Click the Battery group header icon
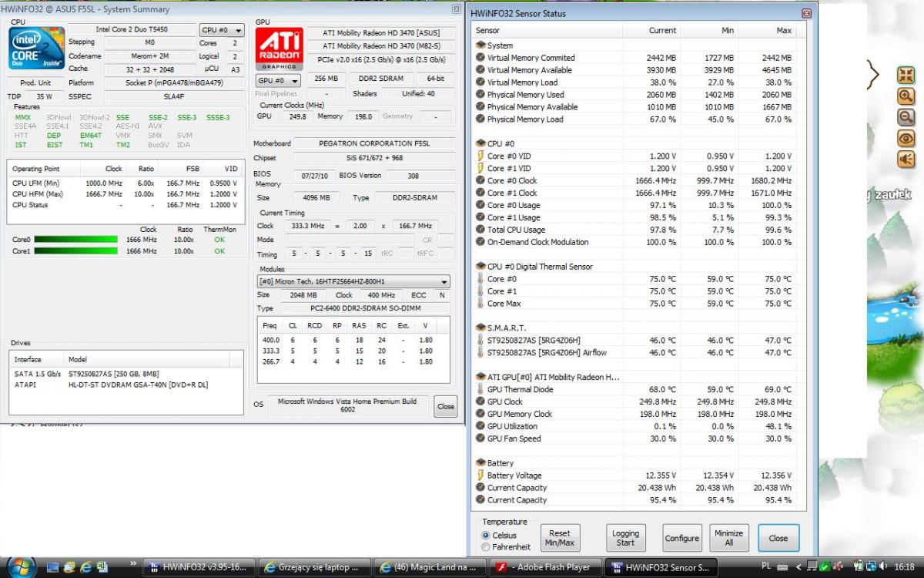 point(480,463)
